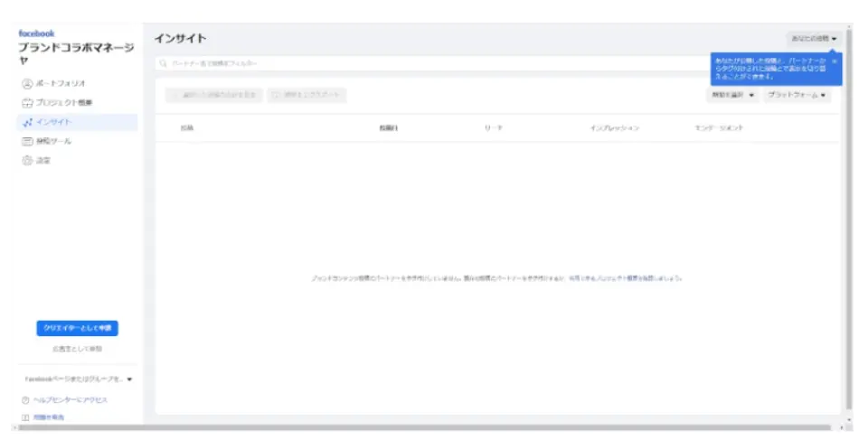The height and width of the screenshot is (440, 868).
Task: Expand the プラットフォーム dropdown
Action: pyautogui.click(x=797, y=95)
